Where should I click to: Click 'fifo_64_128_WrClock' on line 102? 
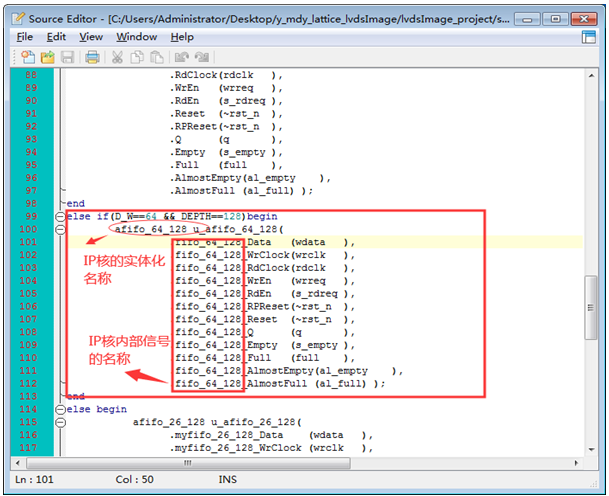(x=232, y=255)
